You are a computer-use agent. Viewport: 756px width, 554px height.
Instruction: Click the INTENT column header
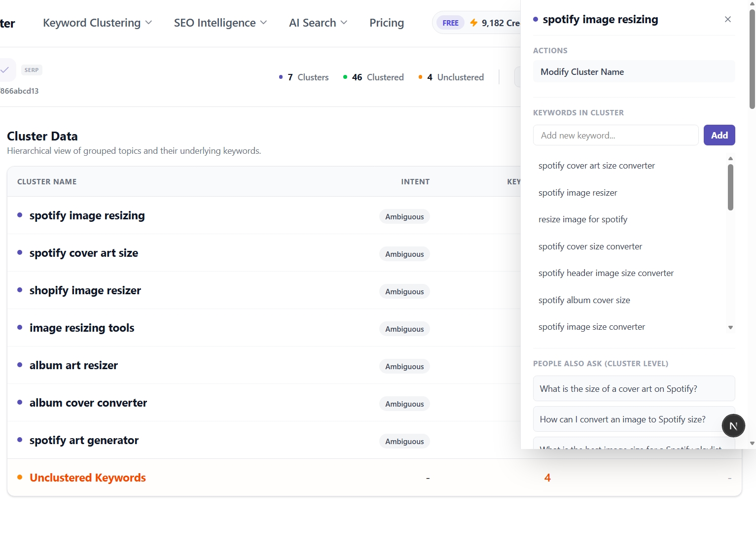[415, 182]
